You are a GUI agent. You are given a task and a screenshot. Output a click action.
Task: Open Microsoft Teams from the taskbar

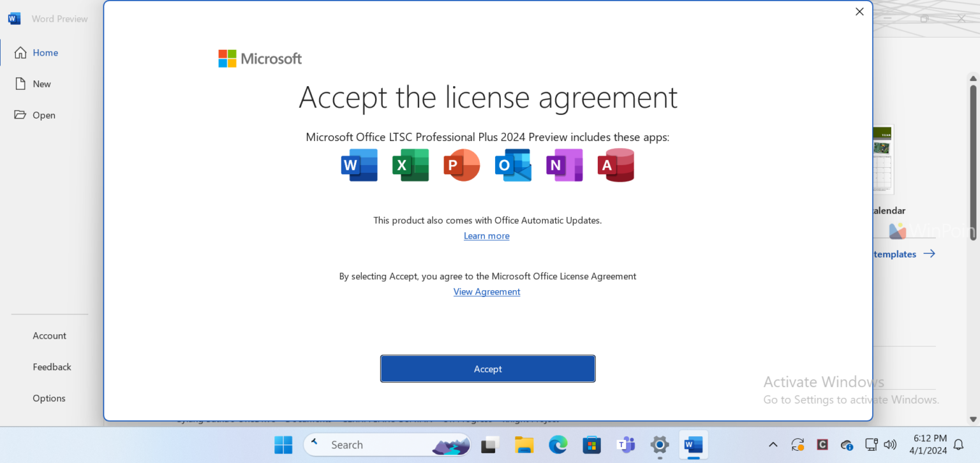[x=626, y=445]
